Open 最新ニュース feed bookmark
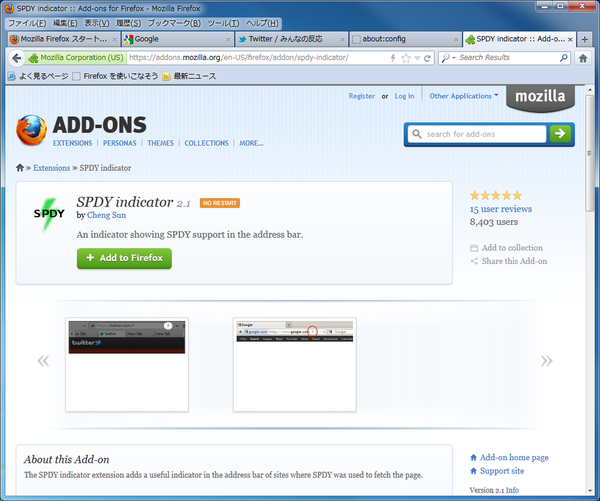 pyautogui.click(x=189, y=76)
